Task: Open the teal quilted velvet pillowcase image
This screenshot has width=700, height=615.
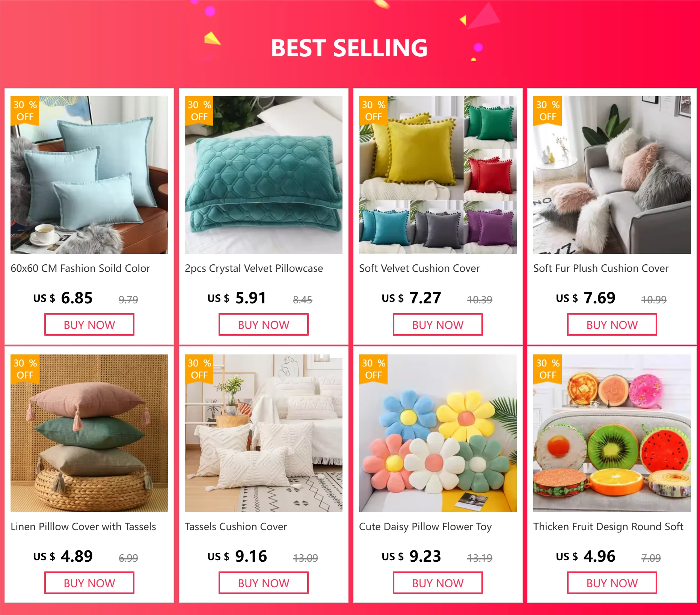Action: point(264,175)
